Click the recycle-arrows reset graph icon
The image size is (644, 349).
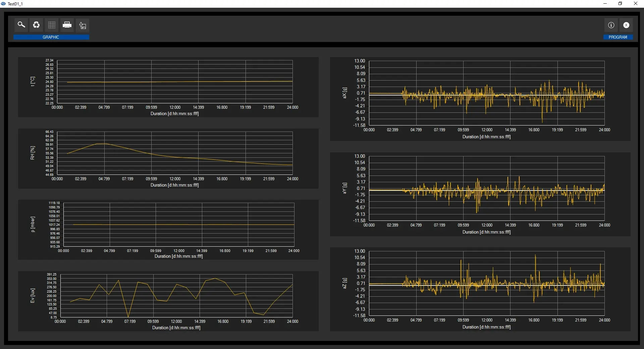[36, 25]
